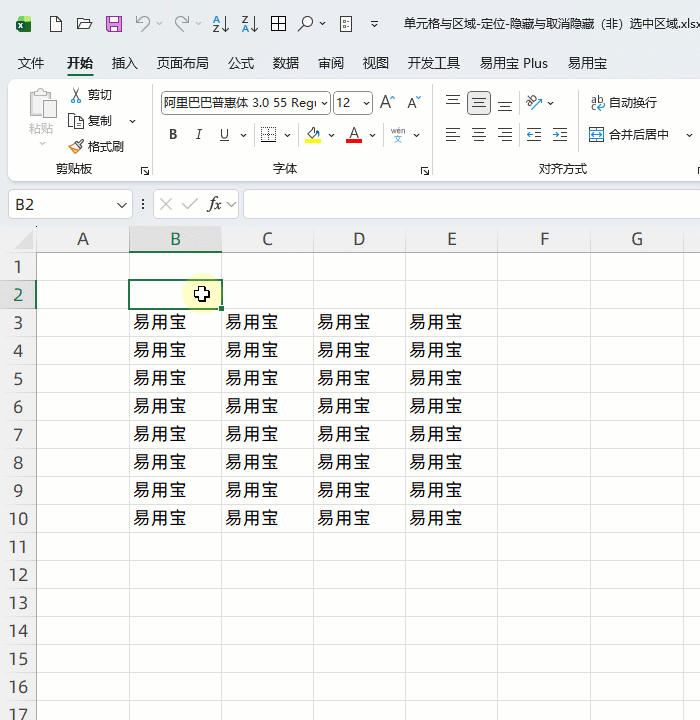Click the Merge and Center (合并后居中) button
The height and width of the screenshot is (720, 700).
click(630, 134)
